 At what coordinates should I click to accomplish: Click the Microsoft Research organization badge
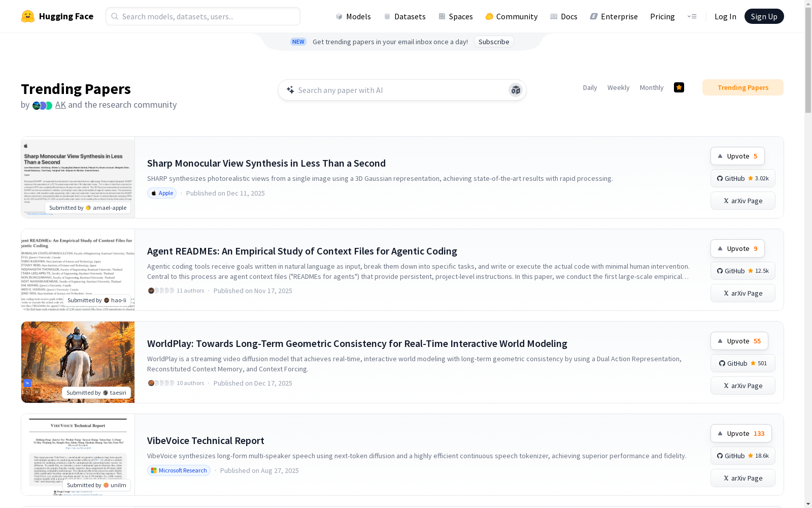179,470
